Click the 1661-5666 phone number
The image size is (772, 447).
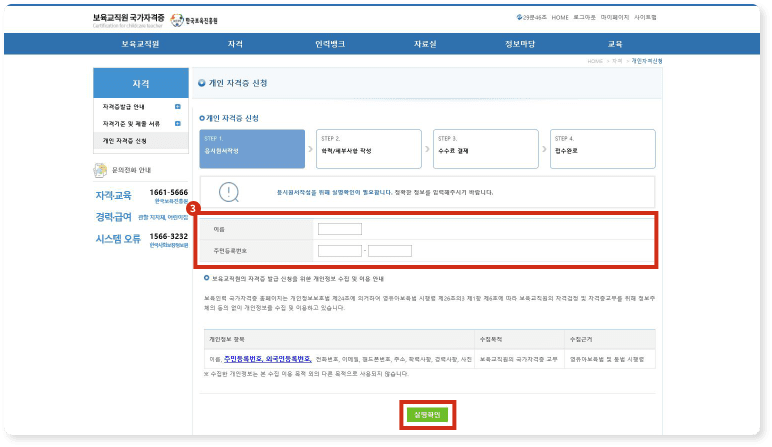(x=168, y=192)
